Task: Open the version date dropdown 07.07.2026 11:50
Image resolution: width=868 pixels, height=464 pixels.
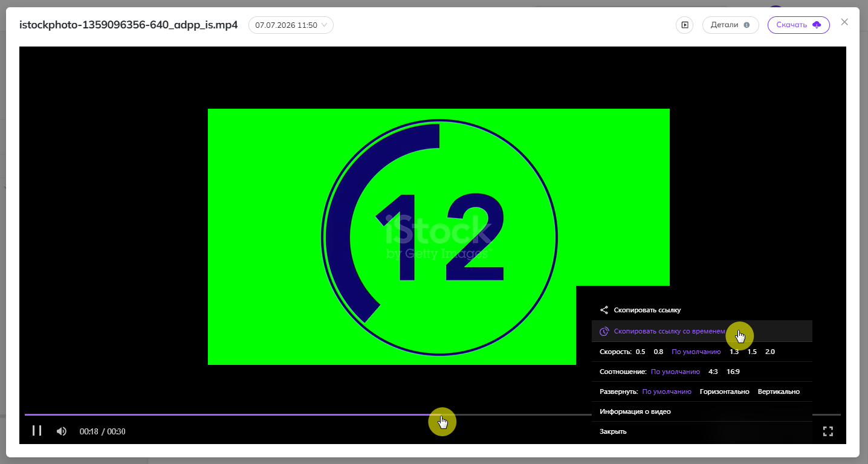Action: (291, 25)
